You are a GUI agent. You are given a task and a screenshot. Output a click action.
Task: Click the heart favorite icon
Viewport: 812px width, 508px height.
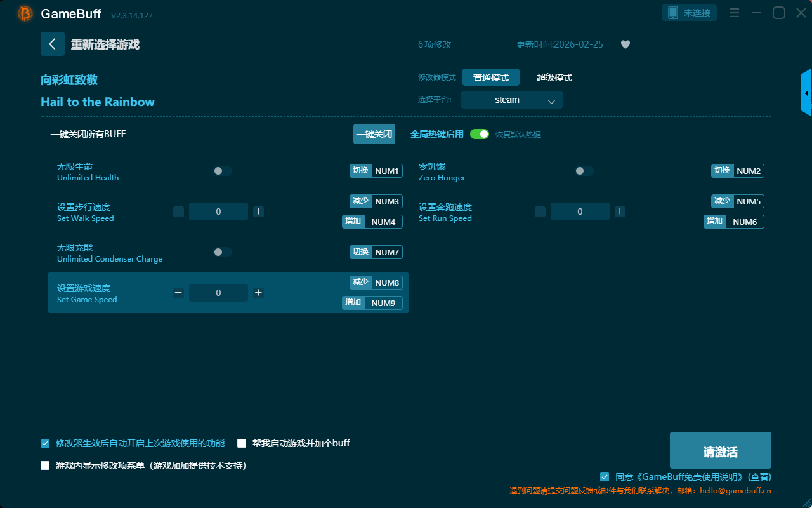point(625,44)
